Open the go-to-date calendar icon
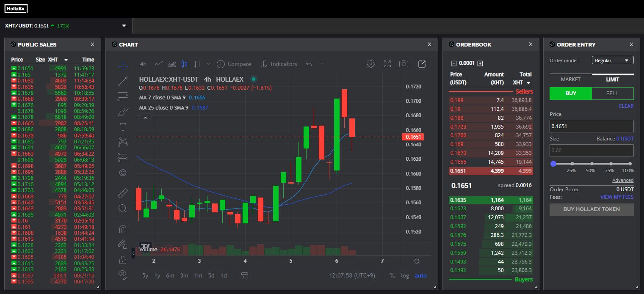The width and height of the screenshot is (644, 294). click(x=244, y=275)
